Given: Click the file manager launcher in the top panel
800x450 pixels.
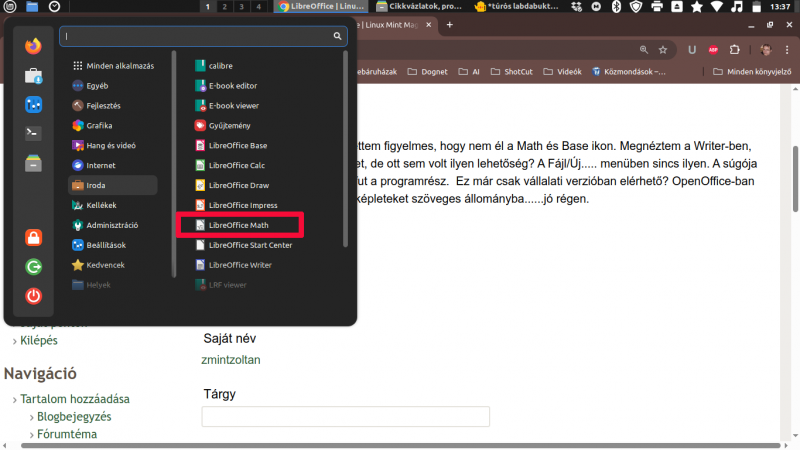Looking at the screenshot, I should (32, 6).
